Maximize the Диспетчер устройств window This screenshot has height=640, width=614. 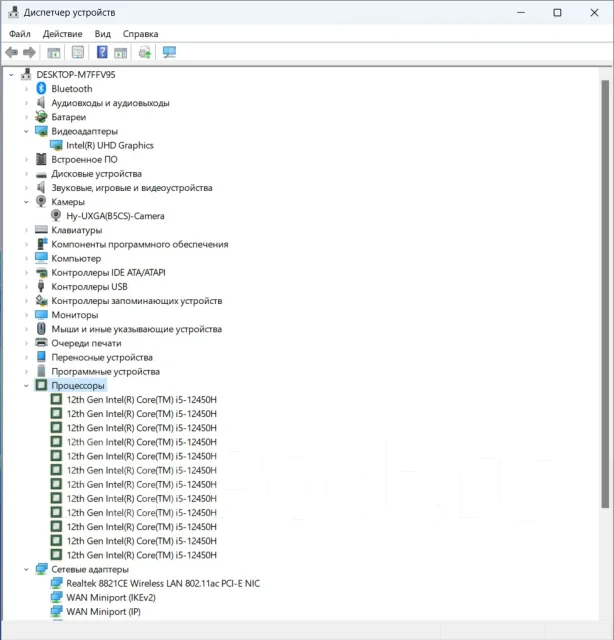pyautogui.click(x=557, y=13)
